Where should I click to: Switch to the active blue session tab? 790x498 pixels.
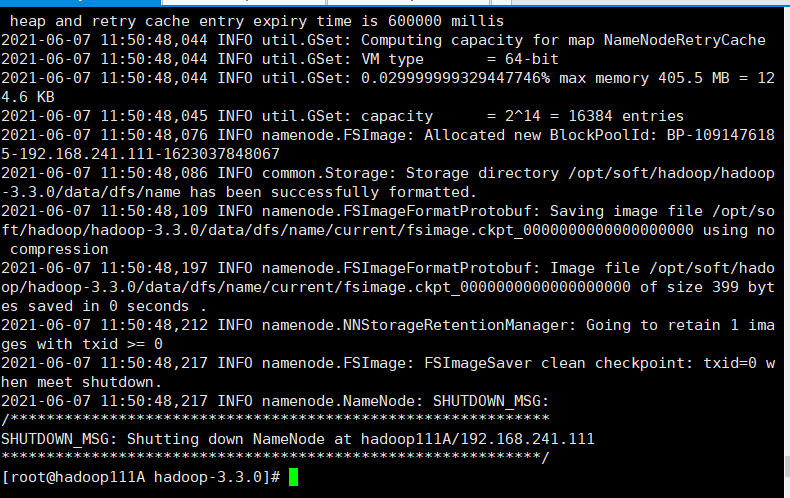click(x=80, y=3)
